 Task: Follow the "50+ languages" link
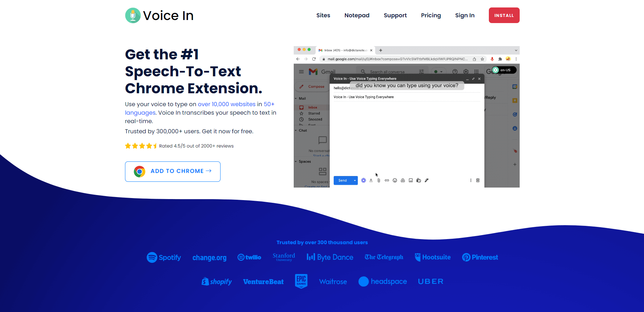tap(200, 108)
